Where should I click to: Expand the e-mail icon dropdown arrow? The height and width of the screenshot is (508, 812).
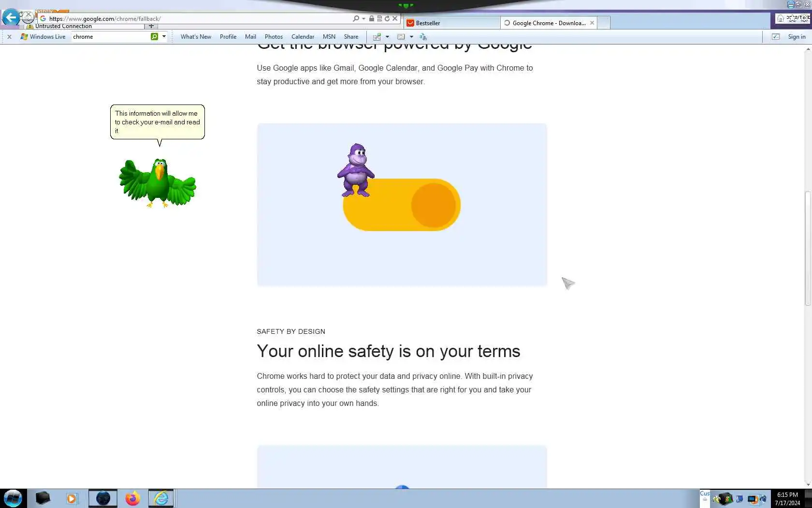tap(411, 37)
